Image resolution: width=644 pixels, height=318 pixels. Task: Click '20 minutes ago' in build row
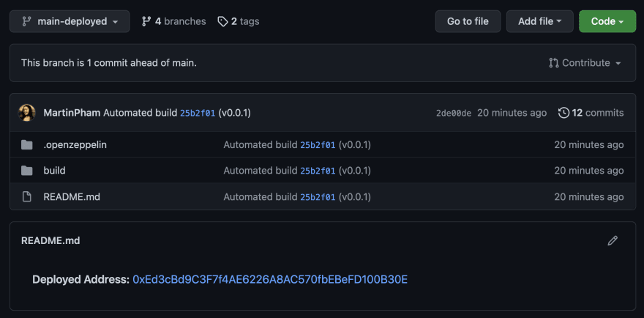pyautogui.click(x=589, y=170)
